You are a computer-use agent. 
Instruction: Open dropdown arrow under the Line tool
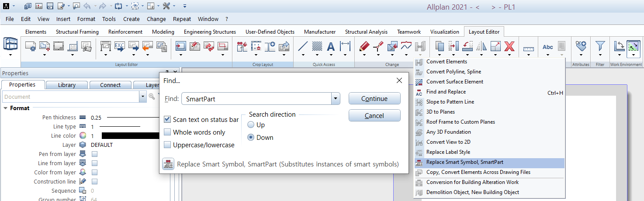[x=303, y=55]
